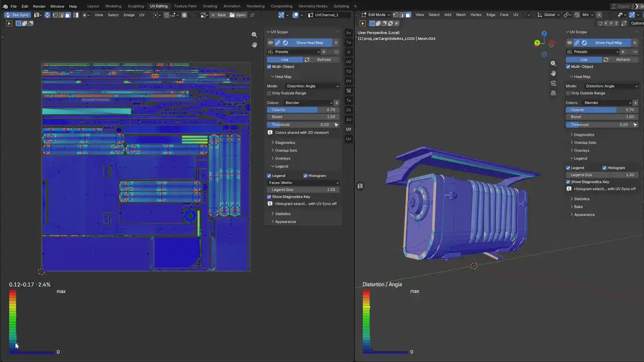The image size is (644, 362).
Task: Click Refresh button in right panel
Action: point(623,60)
